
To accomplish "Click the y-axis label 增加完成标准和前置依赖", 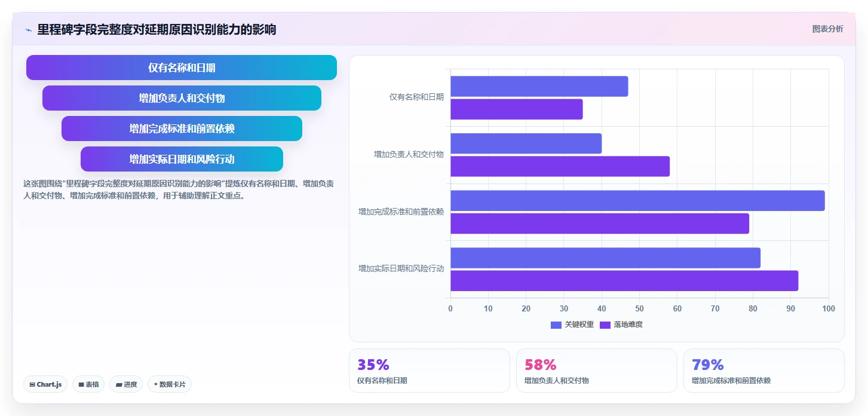I will (x=401, y=212).
